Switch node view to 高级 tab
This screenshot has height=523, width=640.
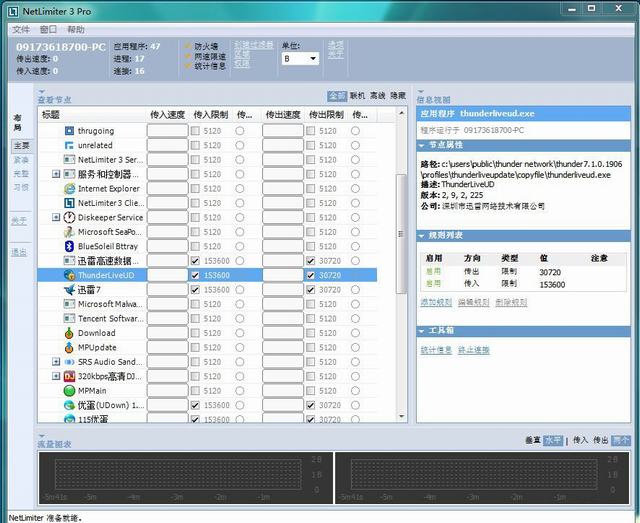click(378, 96)
